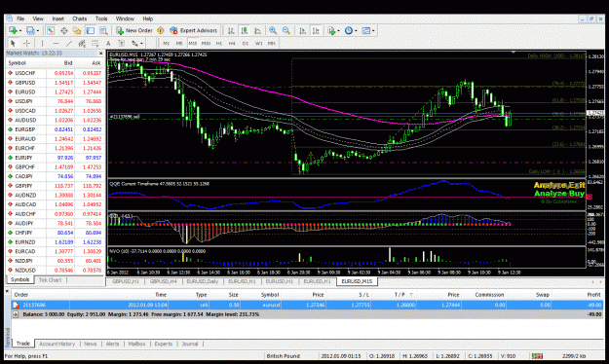Toggle the Chart Shift toolbar button

click(x=316, y=30)
